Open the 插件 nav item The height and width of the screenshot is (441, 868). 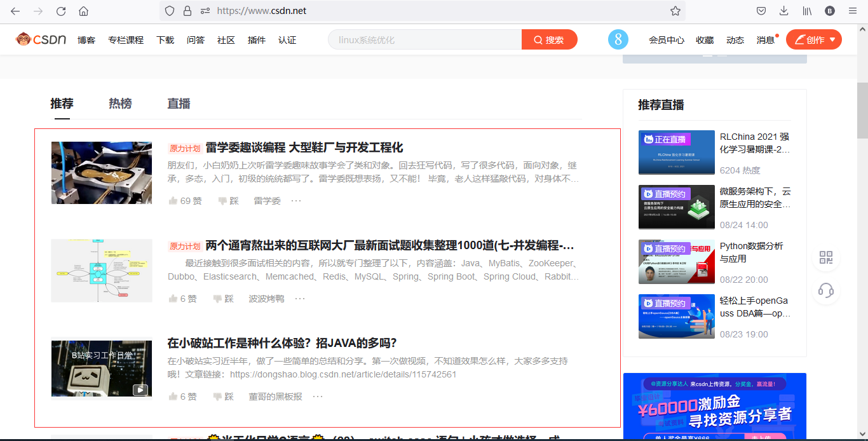(257, 40)
